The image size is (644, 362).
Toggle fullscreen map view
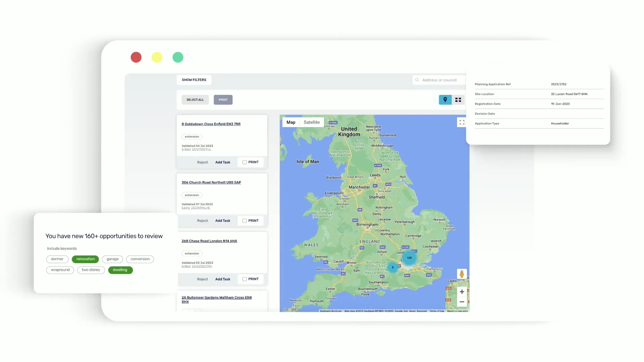coord(462,122)
